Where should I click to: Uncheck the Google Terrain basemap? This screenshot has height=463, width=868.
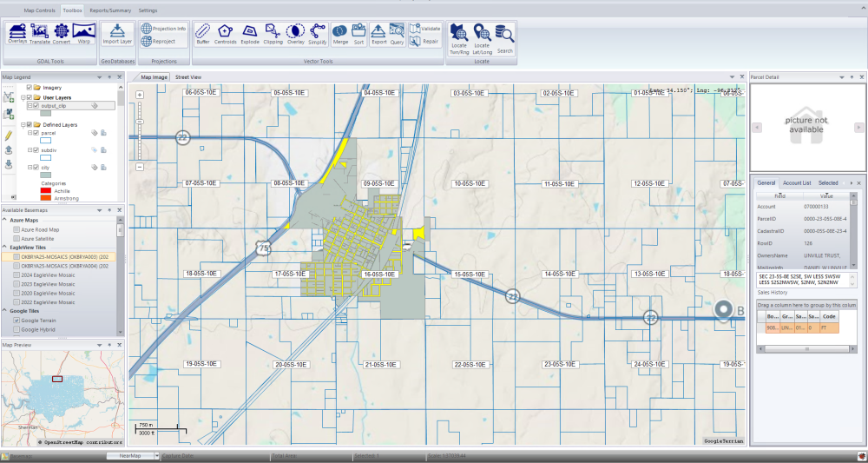[x=16, y=321]
